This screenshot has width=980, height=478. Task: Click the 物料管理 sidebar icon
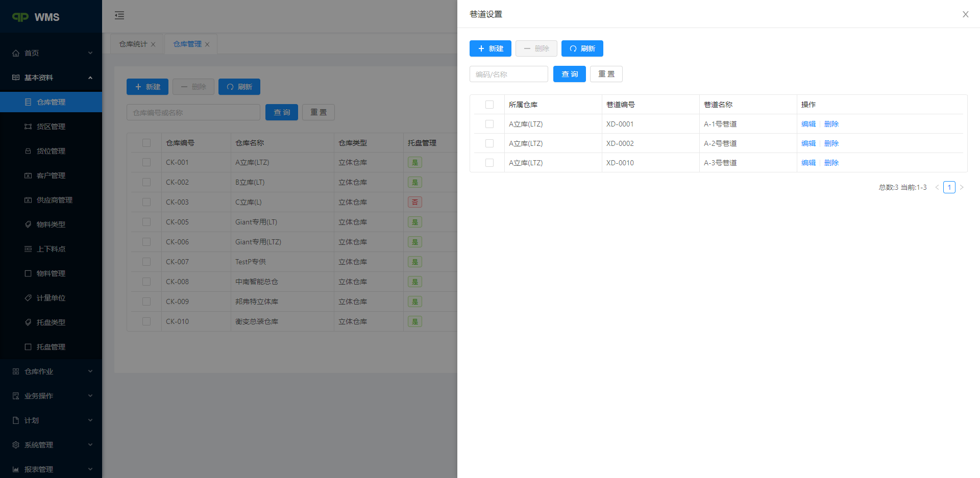point(28,273)
